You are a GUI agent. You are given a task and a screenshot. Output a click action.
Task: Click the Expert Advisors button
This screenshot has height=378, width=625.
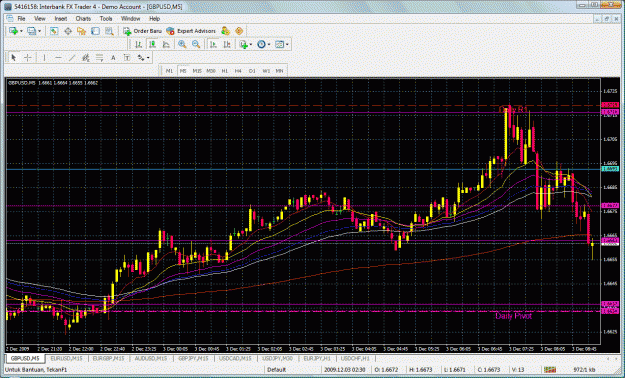pos(191,31)
